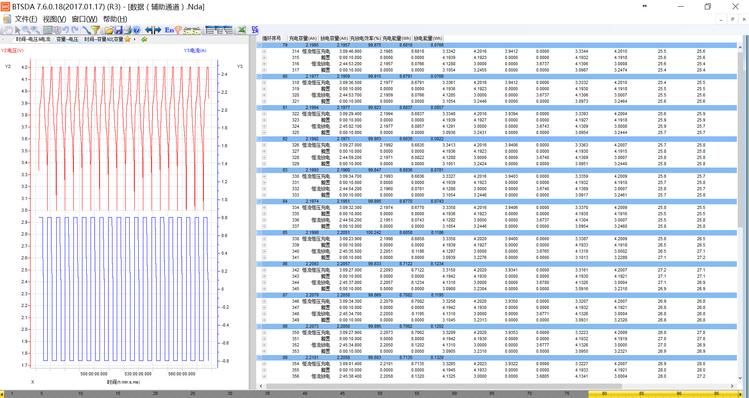The image size is (749, 398).
Task: Switch to the 容量-电压 chart tab
Action: [x=67, y=39]
